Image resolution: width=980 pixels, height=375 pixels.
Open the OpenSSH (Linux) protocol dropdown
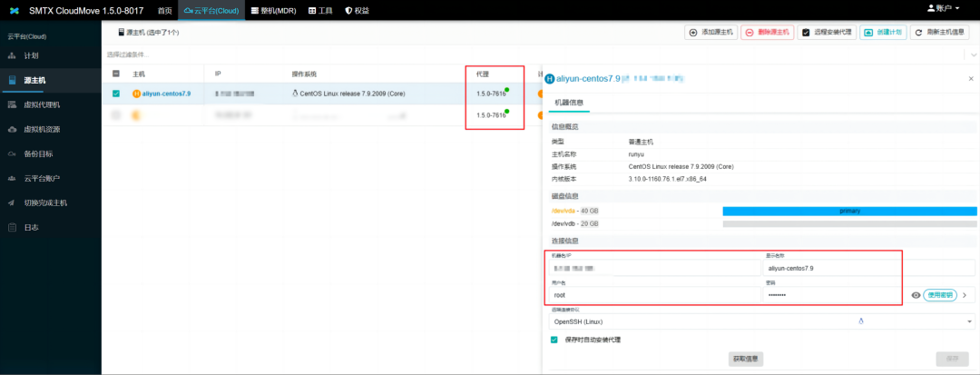pos(761,321)
